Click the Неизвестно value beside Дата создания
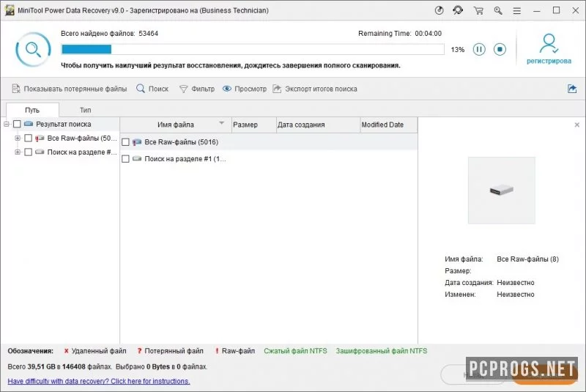 (516, 283)
